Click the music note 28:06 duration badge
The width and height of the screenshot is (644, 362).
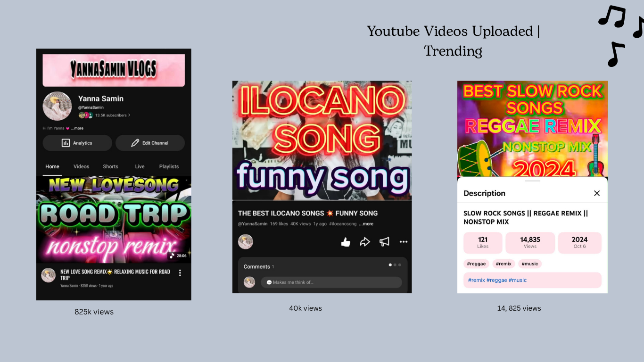(178, 255)
